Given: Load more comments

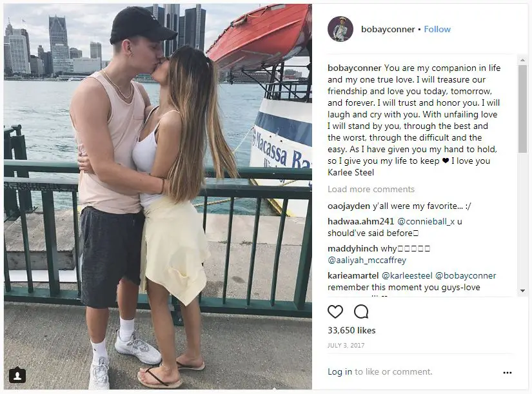Looking at the screenshot, I should click(x=371, y=189).
